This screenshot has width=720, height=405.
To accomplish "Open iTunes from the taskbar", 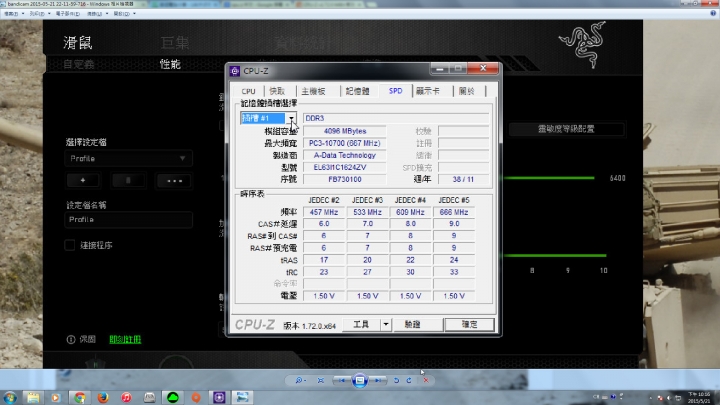I will coord(126,397).
